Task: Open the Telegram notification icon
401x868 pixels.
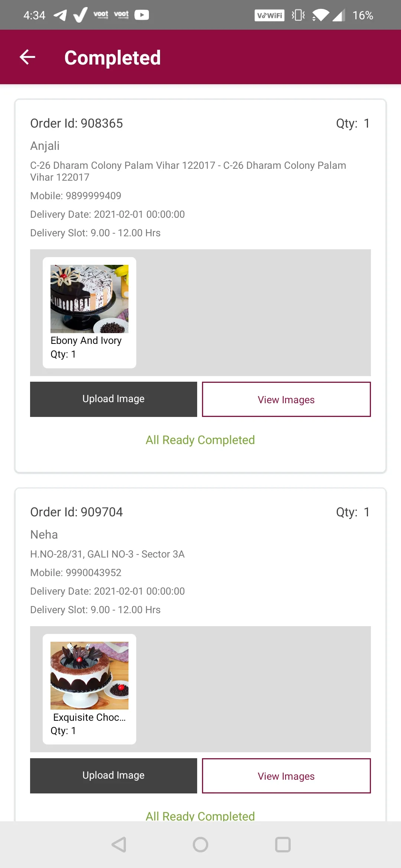Action: pos(60,15)
